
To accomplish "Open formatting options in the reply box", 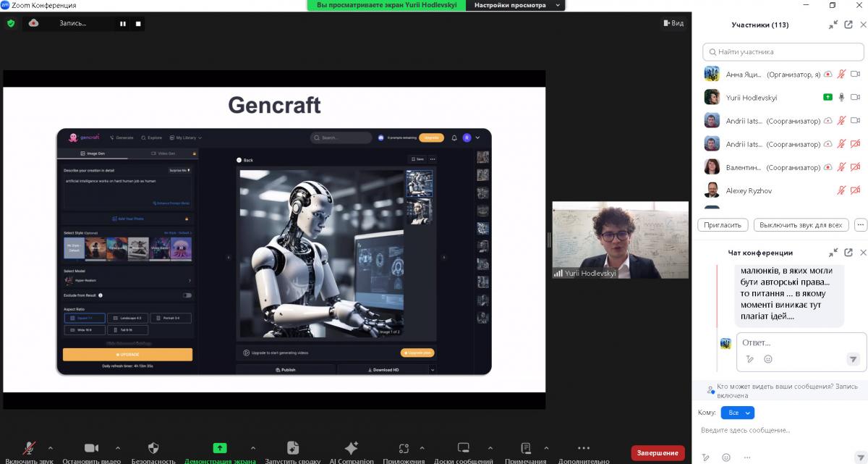I will tap(750, 359).
